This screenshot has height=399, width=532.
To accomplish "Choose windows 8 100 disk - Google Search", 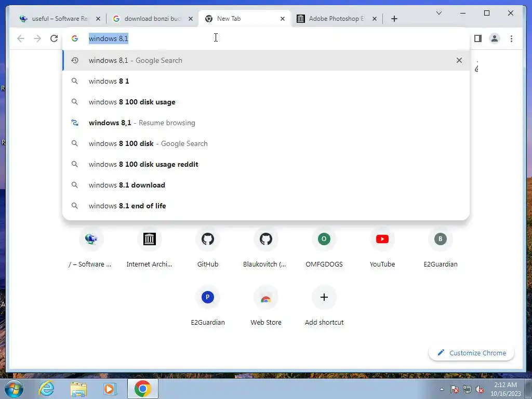I will click(267, 143).
